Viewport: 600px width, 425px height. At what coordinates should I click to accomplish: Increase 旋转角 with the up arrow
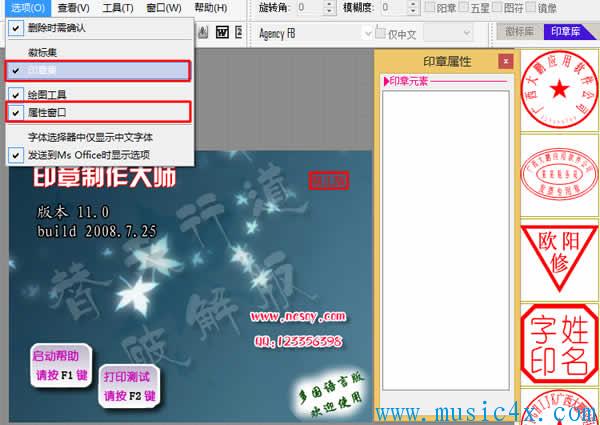pyautogui.click(x=329, y=4)
